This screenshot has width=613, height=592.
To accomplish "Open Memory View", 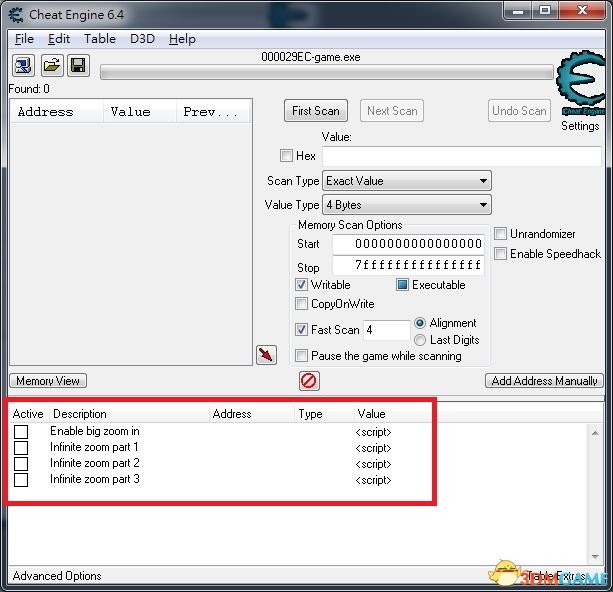I will point(48,380).
